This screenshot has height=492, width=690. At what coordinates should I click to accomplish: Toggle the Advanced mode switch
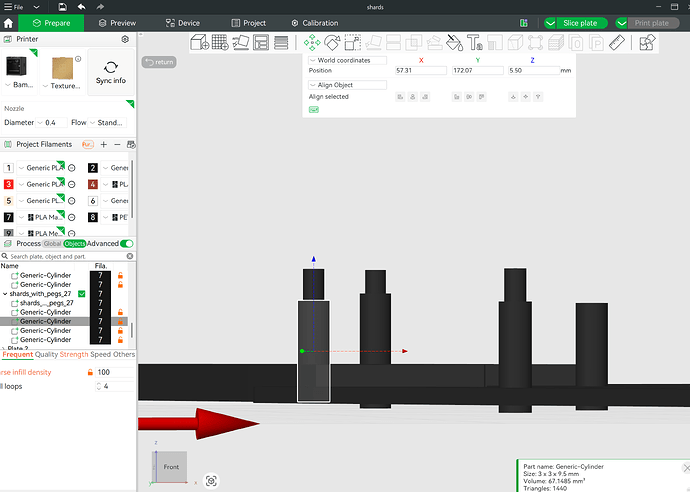[x=127, y=243]
